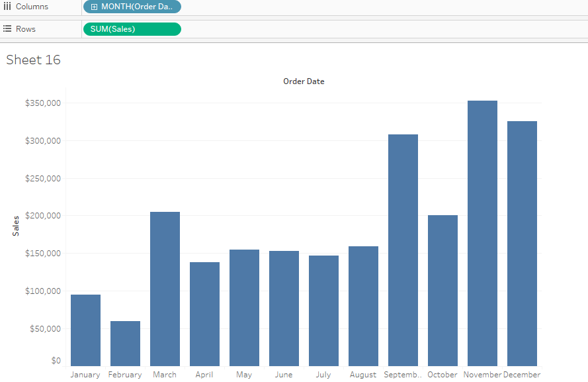Click the Rows shelf label
Screen dimensions: 588x382
[x=26, y=29]
